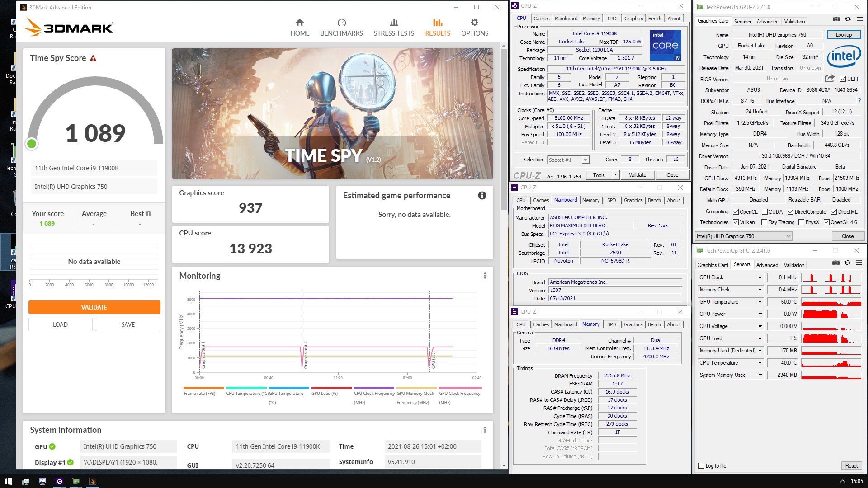Image resolution: width=868 pixels, height=488 pixels.
Task: Open the BENCHMARKS gauge icon
Action: pos(341,22)
